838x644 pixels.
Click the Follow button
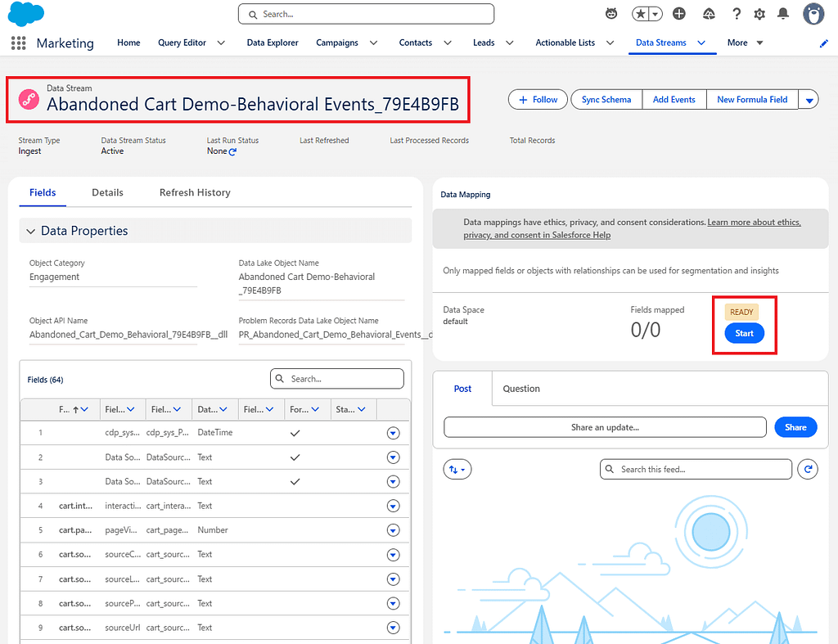[538, 99]
